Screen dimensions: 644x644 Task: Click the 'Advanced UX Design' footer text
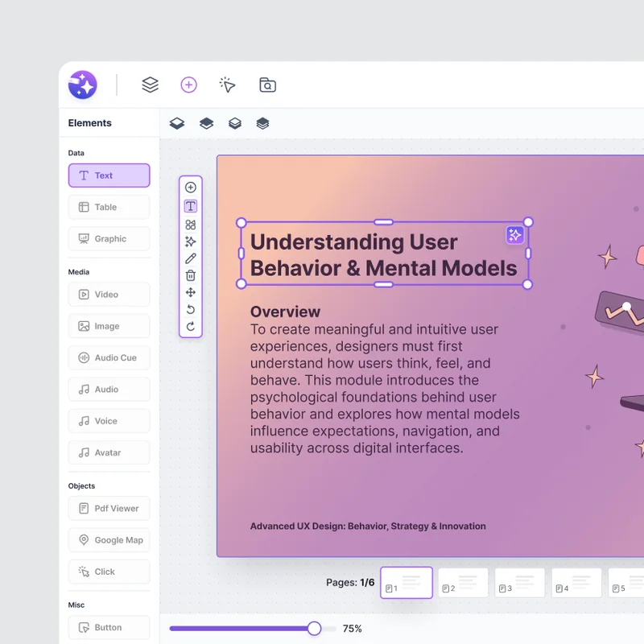[368, 526]
